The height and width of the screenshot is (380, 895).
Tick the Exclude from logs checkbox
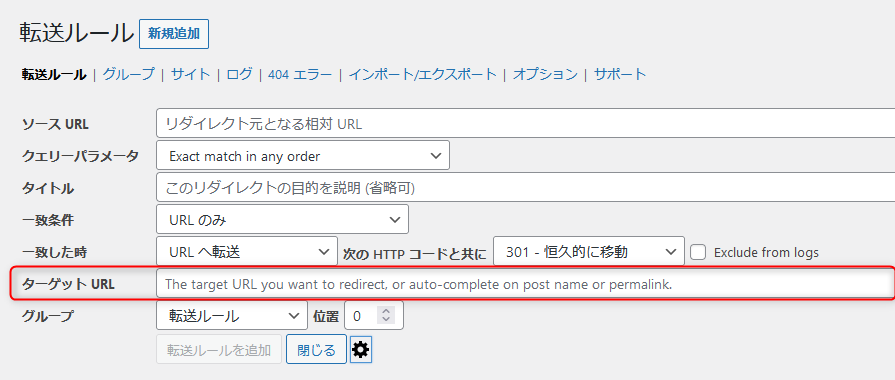(x=699, y=252)
